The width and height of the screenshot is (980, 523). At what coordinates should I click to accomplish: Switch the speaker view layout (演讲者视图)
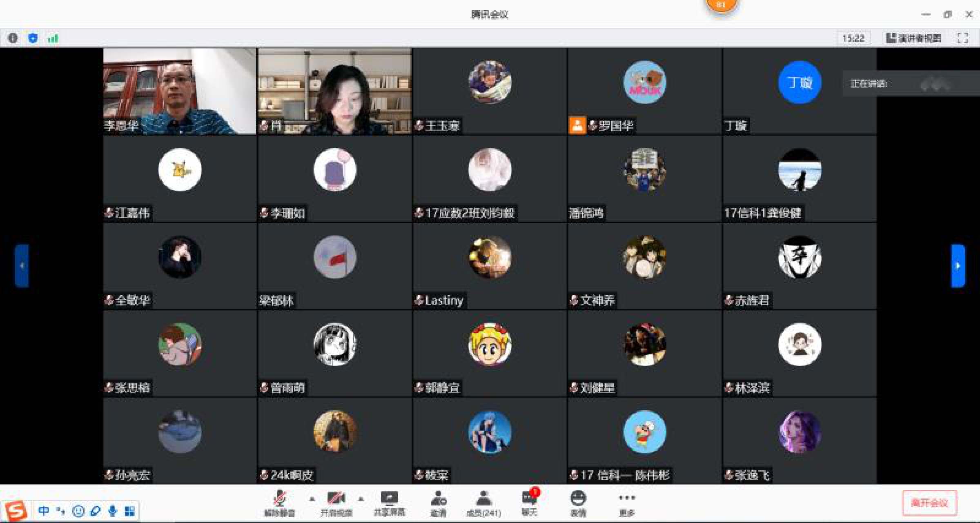[913, 38]
